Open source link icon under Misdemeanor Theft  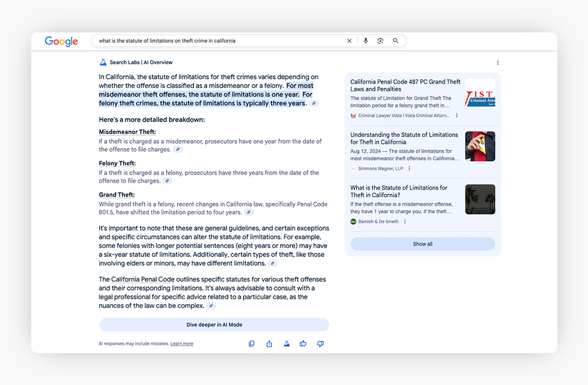tap(178, 149)
